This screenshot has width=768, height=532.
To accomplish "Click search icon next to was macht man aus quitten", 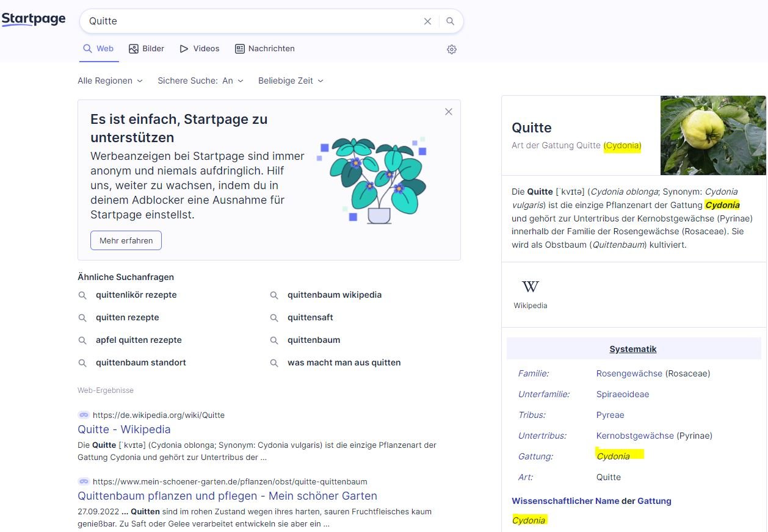I will point(274,363).
